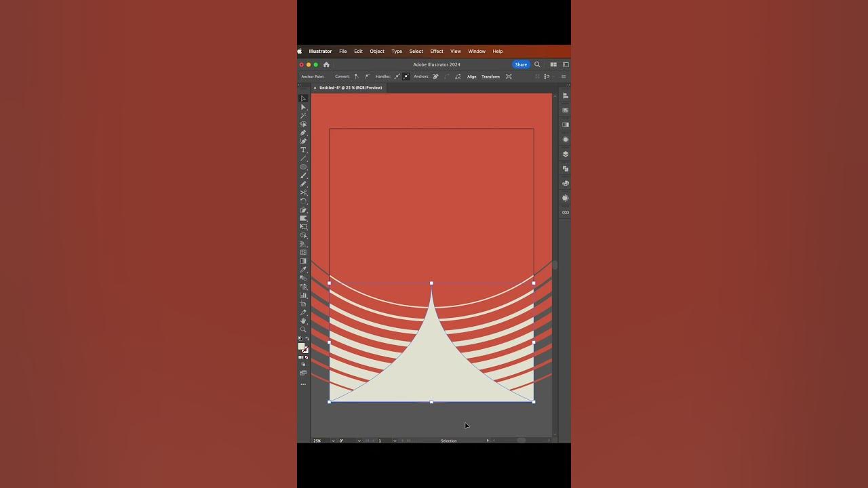Image resolution: width=868 pixels, height=488 pixels.
Task: Open the search magnifier in title bar
Action: point(537,64)
